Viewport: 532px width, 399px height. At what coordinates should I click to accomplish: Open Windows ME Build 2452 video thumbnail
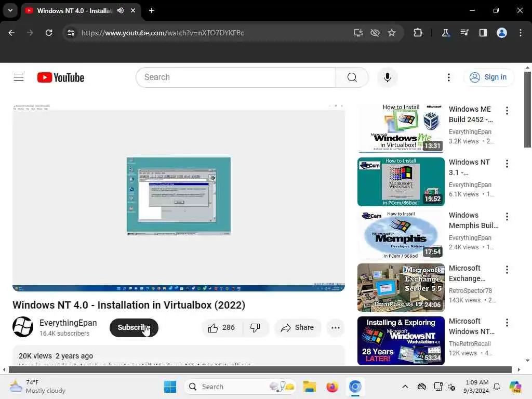(401, 128)
